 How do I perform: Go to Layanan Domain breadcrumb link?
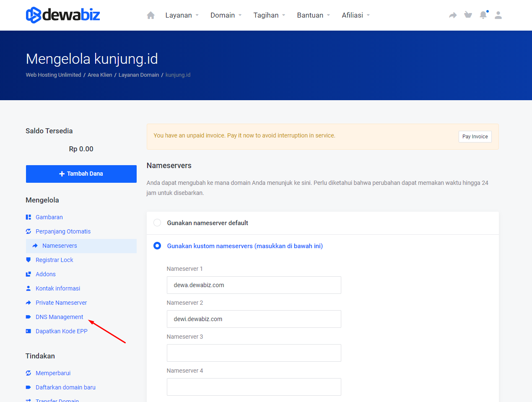(x=139, y=75)
